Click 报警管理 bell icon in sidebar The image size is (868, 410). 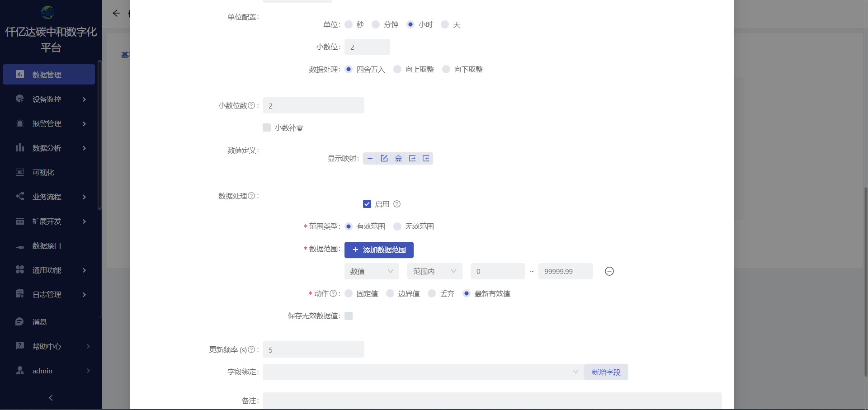[20, 123]
